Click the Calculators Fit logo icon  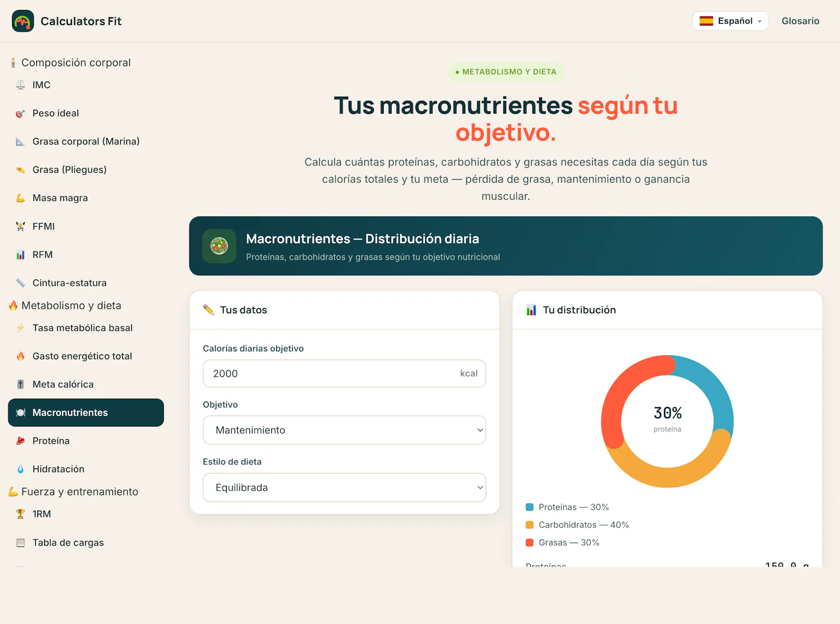coord(23,21)
